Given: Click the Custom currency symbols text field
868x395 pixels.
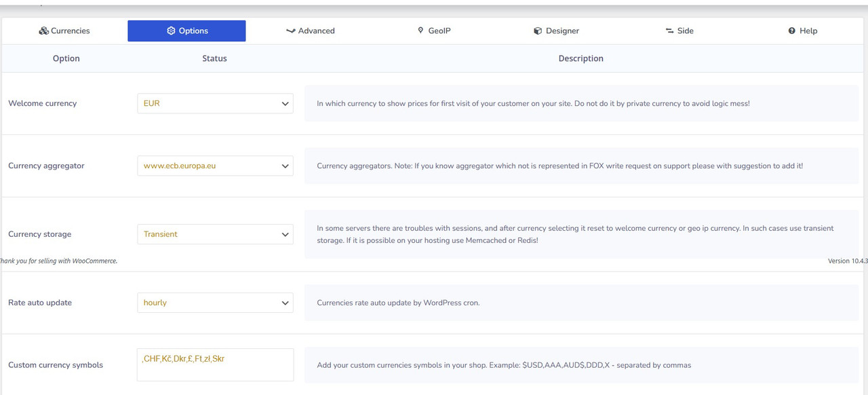Looking at the screenshot, I should coord(215,365).
